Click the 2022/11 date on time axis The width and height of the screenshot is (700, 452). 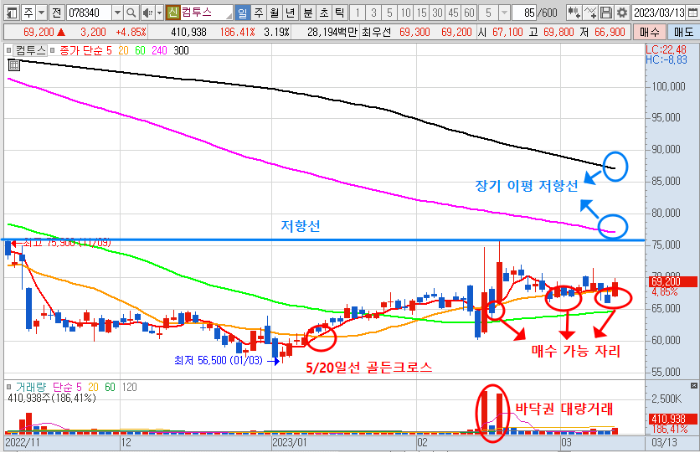click(22, 442)
